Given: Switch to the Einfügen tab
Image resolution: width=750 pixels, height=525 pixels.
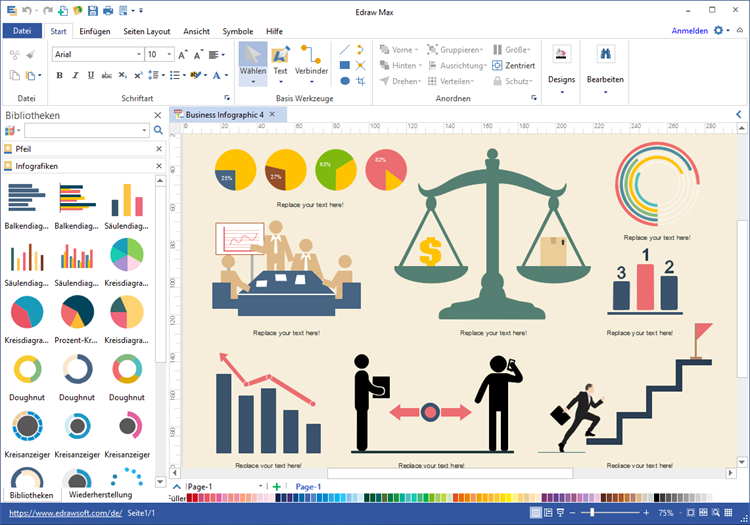Looking at the screenshot, I should pos(95,31).
